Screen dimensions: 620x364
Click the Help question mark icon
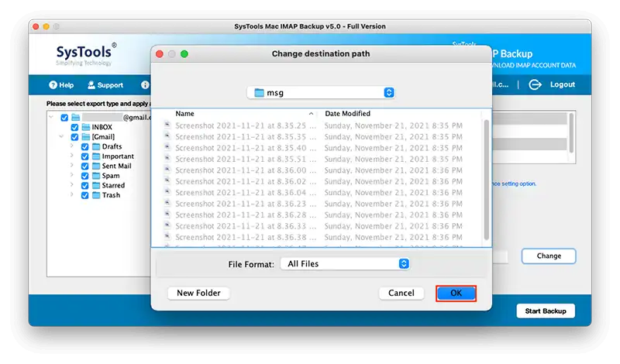pos(53,85)
